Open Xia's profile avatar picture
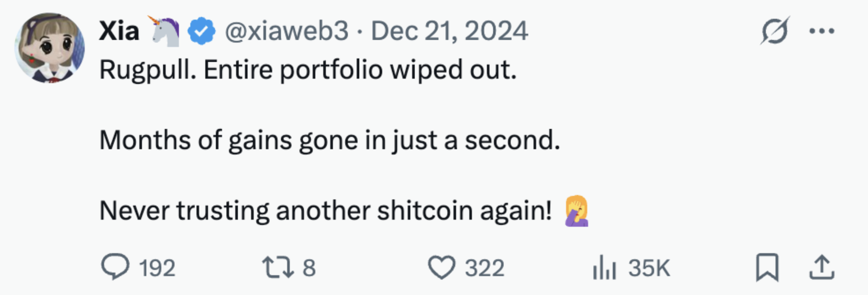 coord(50,48)
